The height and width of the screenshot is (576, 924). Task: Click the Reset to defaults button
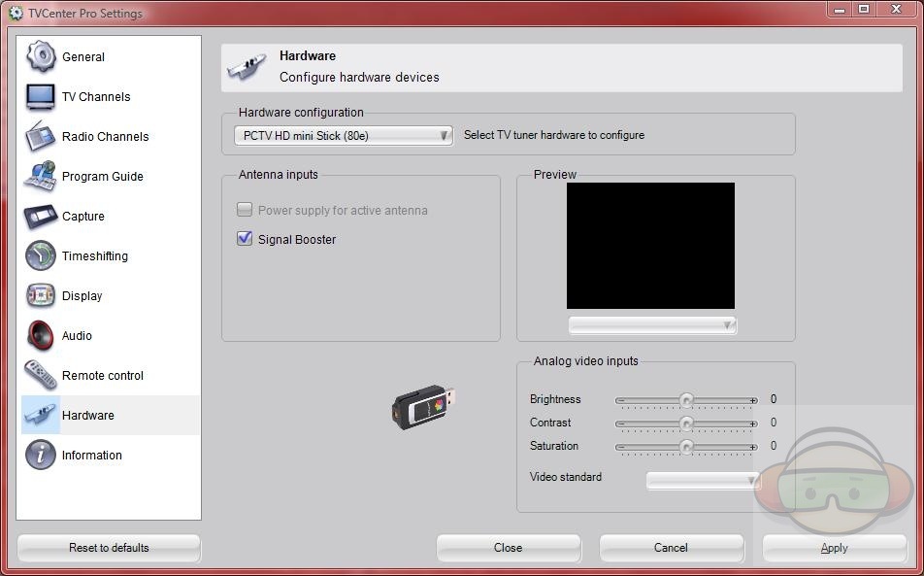pos(109,548)
